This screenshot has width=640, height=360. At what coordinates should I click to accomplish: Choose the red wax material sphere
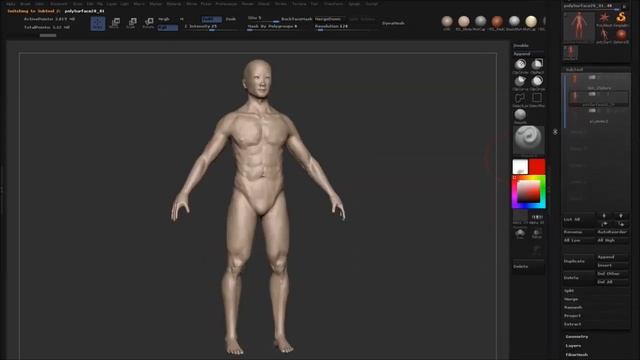tap(497, 21)
